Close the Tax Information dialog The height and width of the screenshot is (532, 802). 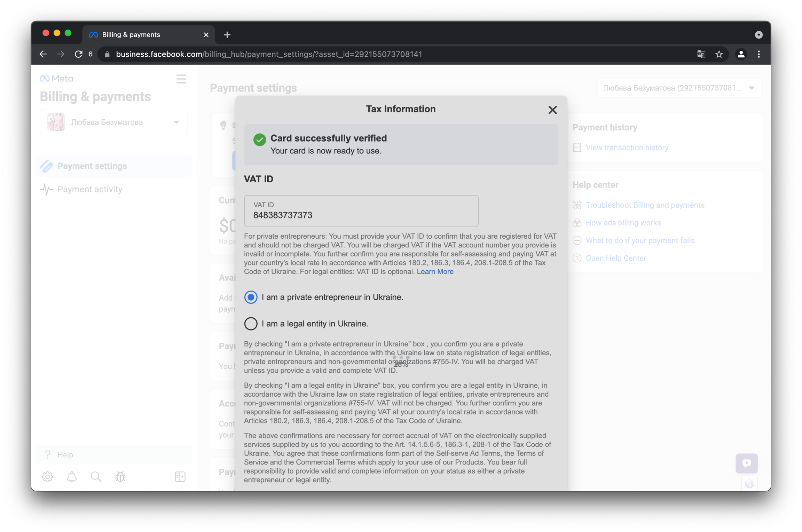(x=552, y=110)
